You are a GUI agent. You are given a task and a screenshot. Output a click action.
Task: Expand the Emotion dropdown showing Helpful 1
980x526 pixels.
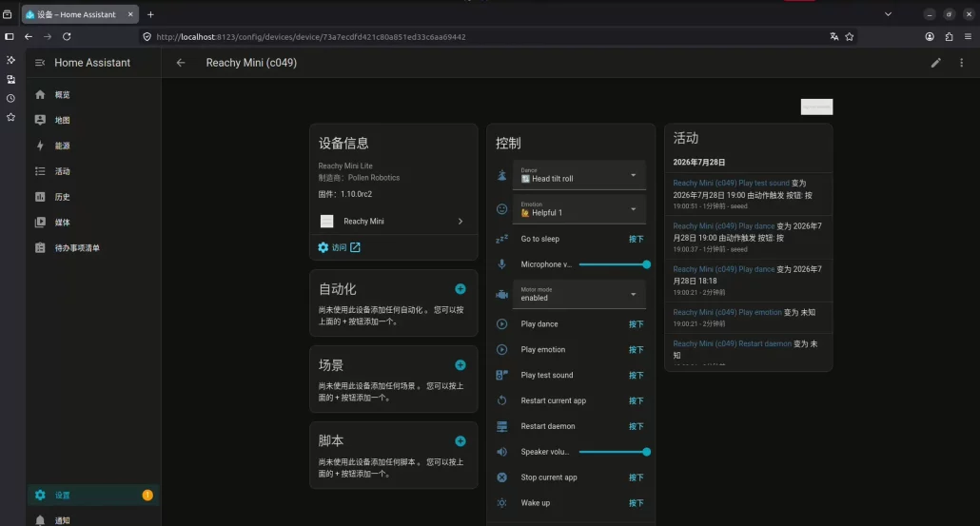(x=579, y=209)
